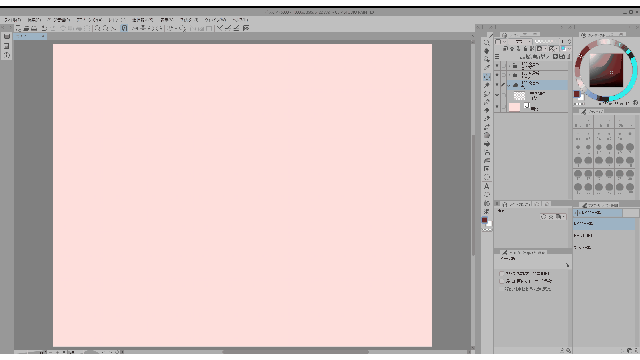Select the right-pointing arrow tool in tool palette
640x360 pixels.
[487, 144]
